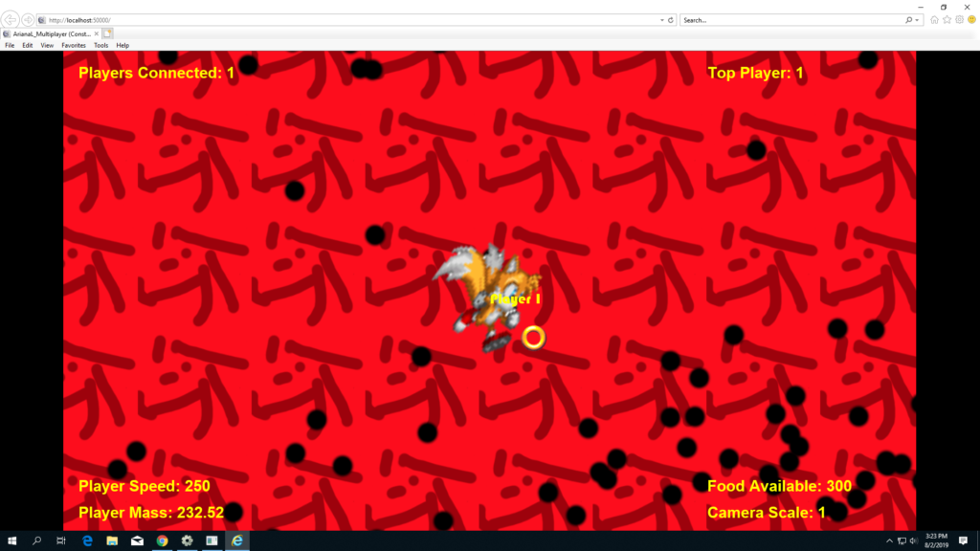Open the browser Tools gear icon

point(959,20)
